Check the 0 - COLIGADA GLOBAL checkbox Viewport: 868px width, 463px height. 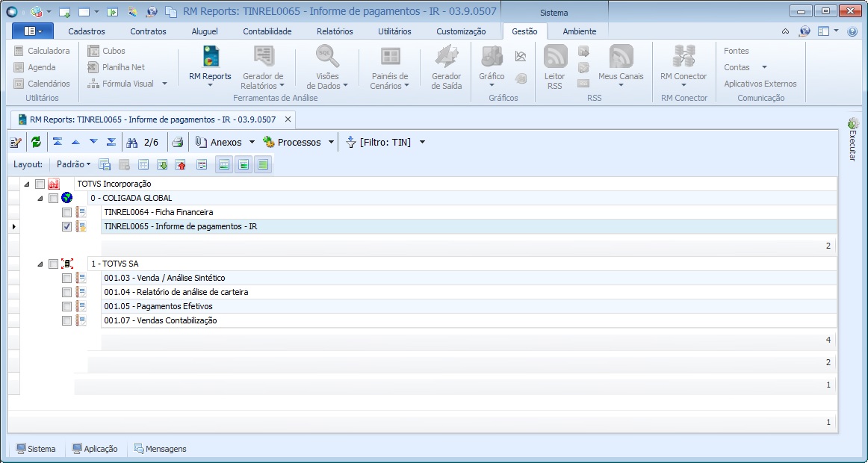pyautogui.click(x=53, y=198)
